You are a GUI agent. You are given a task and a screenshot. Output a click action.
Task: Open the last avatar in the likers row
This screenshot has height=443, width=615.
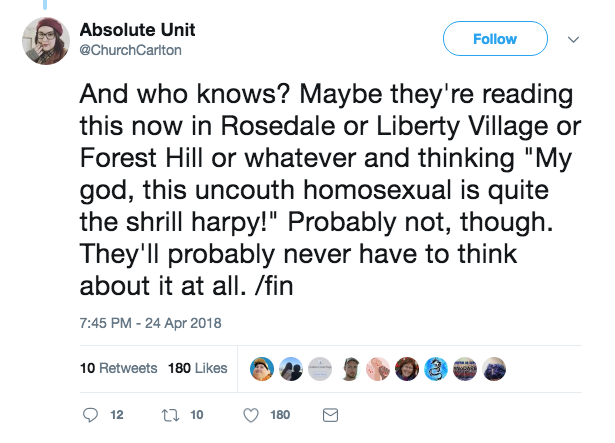click(x=494, y=368)
